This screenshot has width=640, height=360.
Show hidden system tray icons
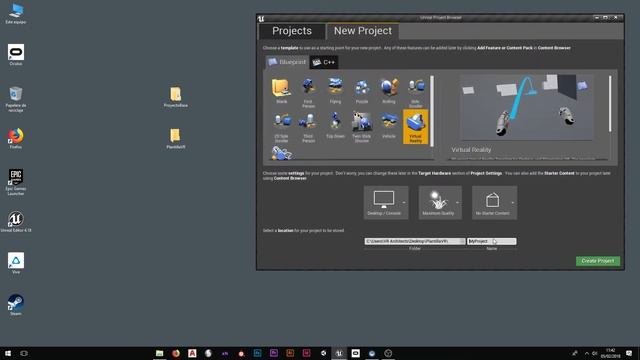(587, 353)
